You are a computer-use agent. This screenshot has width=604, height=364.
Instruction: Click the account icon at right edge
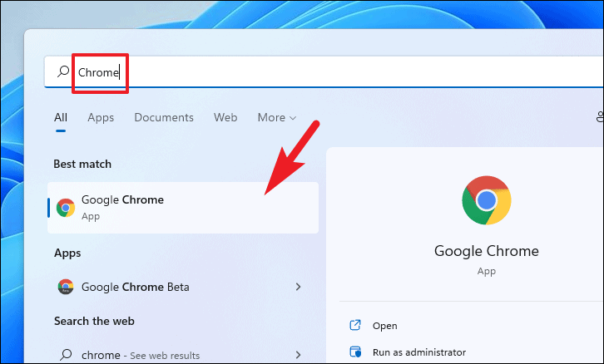point(600,117)
